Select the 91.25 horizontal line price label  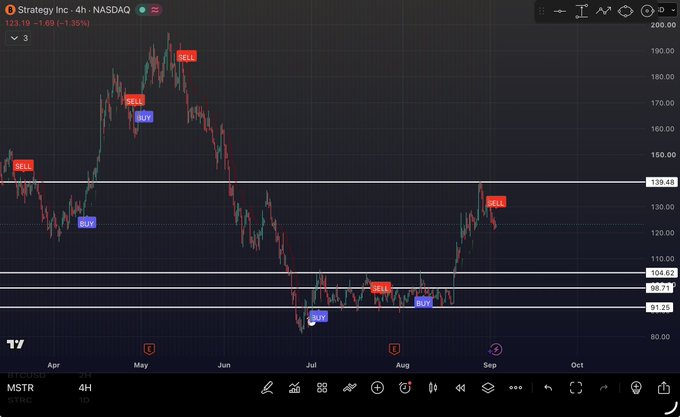[660, 307]
